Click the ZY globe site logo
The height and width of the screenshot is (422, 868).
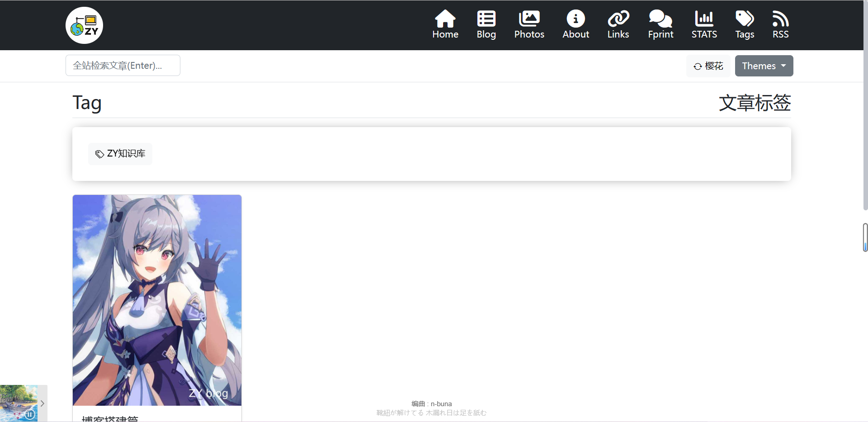(x=84, y=25)
